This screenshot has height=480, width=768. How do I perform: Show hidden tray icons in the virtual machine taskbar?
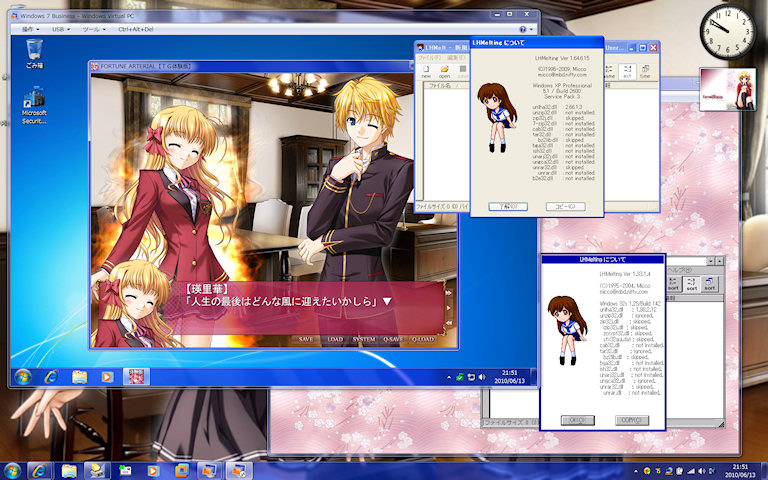[449, 377]
